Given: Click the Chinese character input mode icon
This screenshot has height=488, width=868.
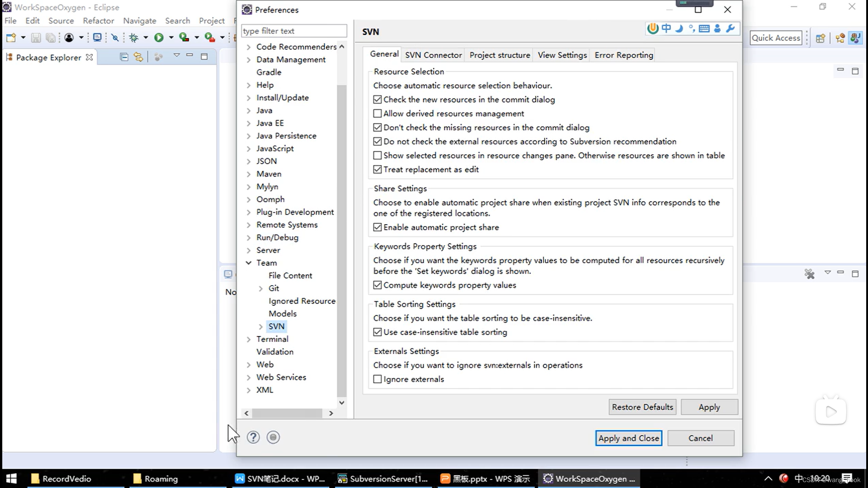Looking at the screenshot, I should click(x=666, y=28).
